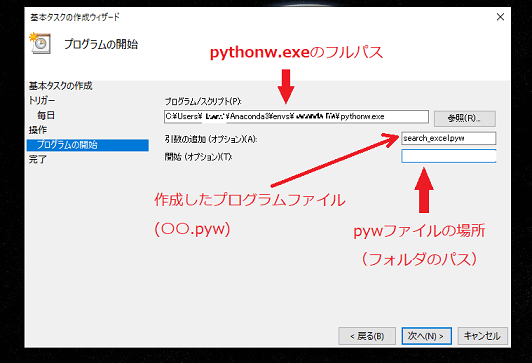Click the empty 開始 (オプション) field
The height and width of the screenshot is (363, 532).
coord(449,156)
